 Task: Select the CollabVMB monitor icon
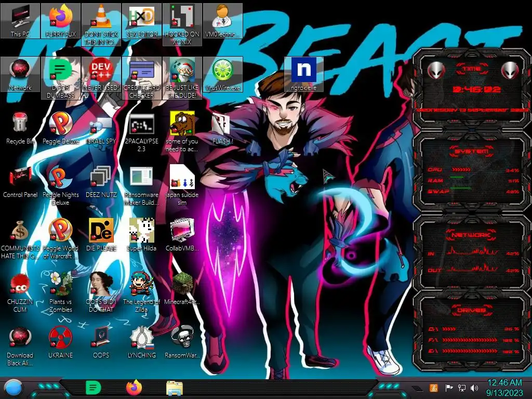pyautogui.click(x=182, y=235)
